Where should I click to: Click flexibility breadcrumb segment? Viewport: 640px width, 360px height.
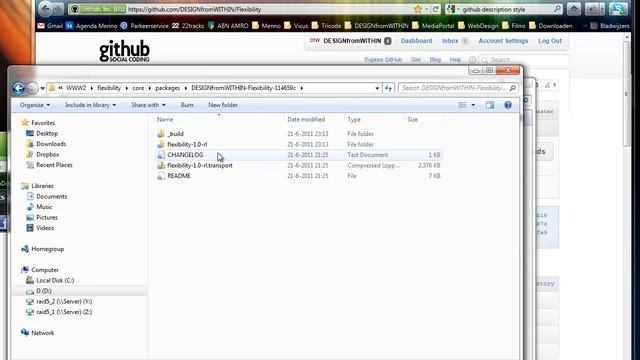point(109,88)
